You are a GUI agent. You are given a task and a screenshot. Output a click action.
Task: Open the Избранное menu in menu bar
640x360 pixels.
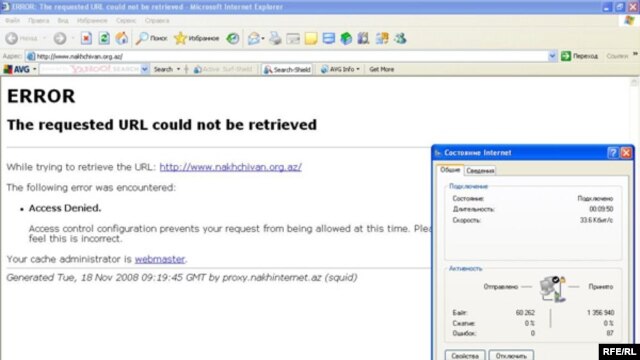pos(92,20)
